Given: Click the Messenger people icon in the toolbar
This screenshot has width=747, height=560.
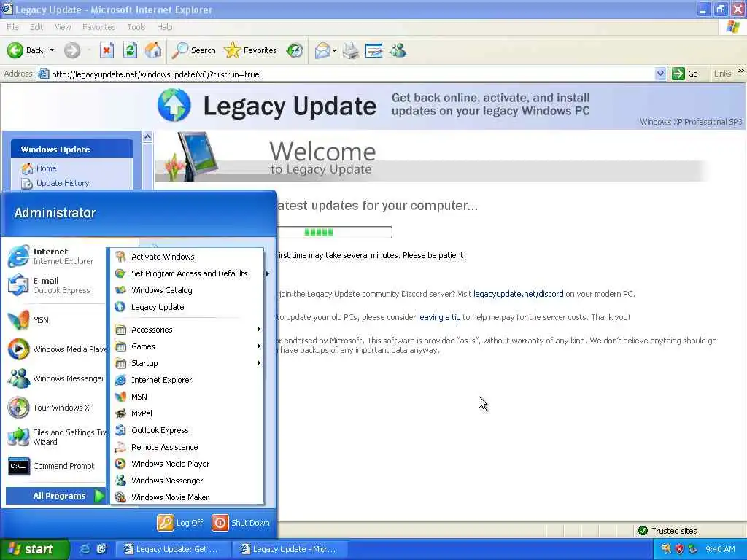Looking at the screenshot, I should click(x=398, y=50).
